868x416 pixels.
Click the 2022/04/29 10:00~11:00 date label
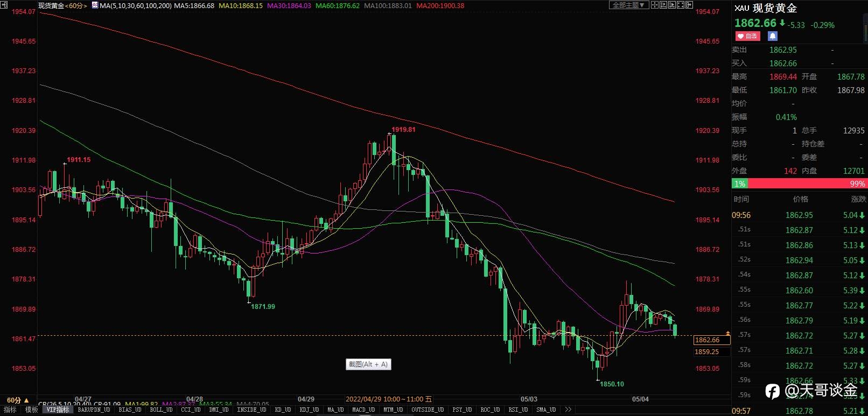389,399
